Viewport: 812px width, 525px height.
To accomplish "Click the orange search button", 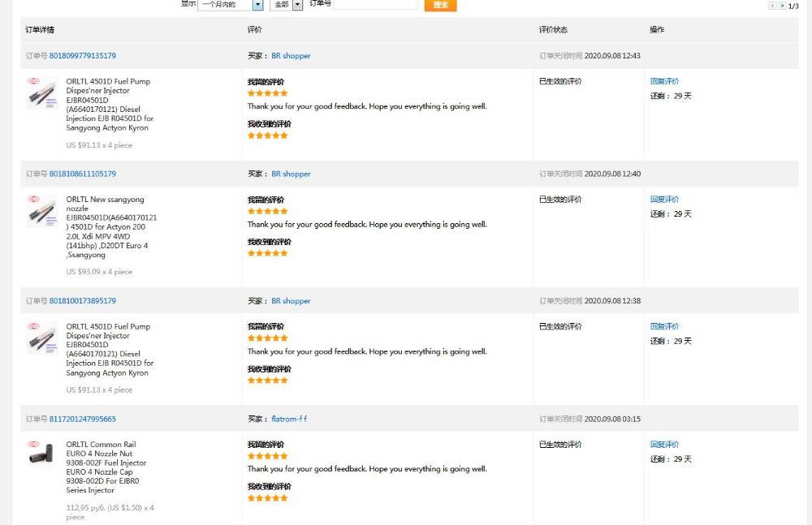I will [x=440, y=5].
